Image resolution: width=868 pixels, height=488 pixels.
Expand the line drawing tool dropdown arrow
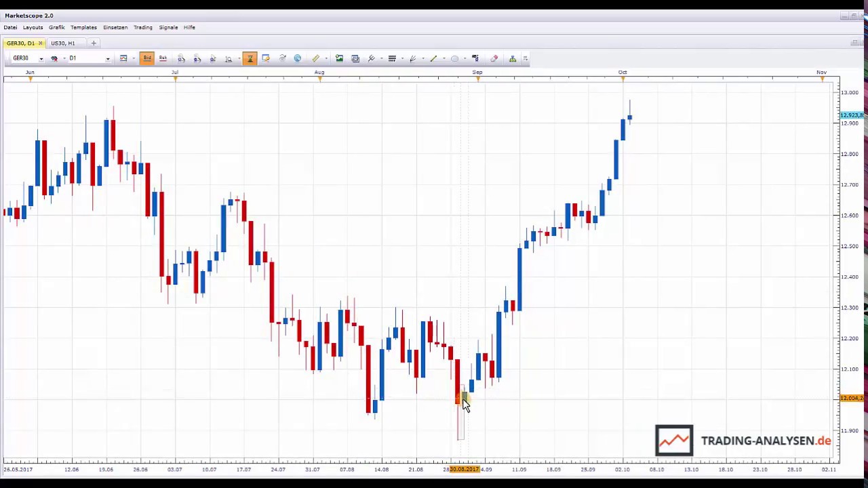[443, 58]
